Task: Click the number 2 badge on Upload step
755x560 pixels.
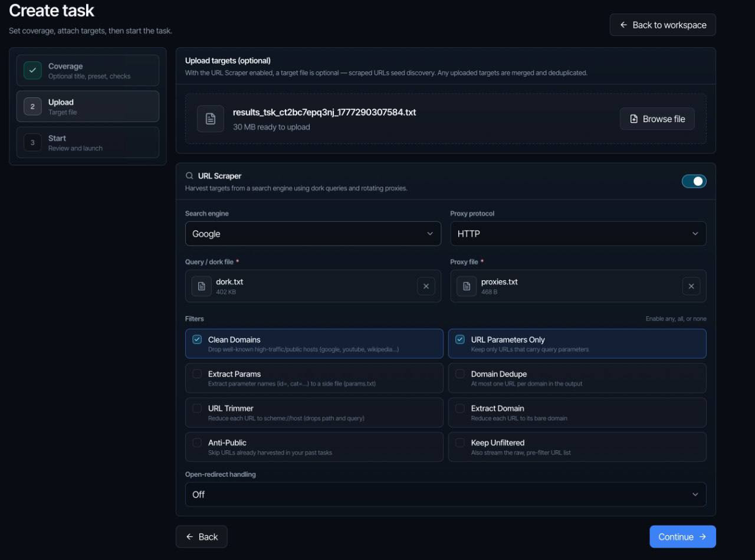Action: 32,106
